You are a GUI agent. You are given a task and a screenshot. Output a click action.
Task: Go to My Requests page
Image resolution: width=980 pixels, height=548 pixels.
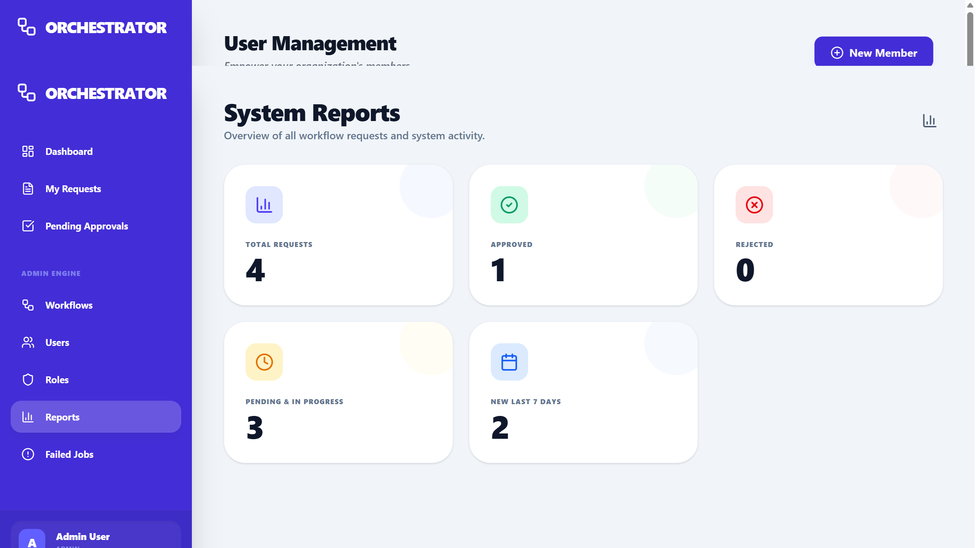pyautogui.click(x=73, y=190)
